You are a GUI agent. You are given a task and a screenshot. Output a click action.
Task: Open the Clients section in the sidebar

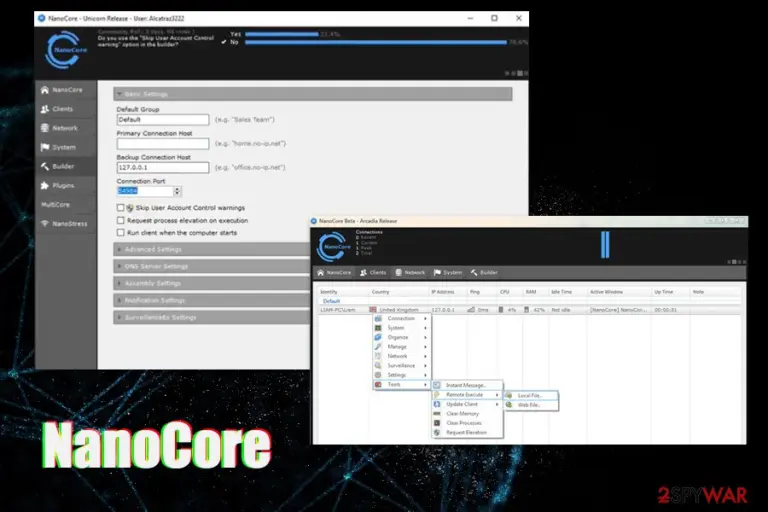65,109
